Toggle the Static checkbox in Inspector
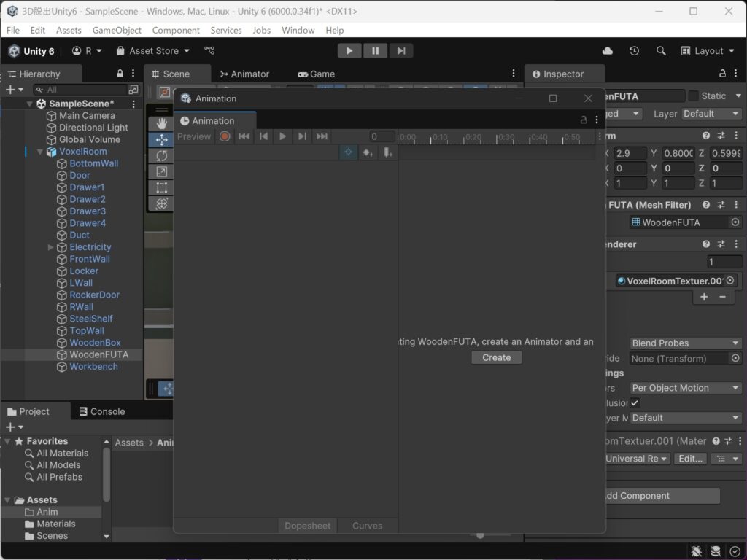The image size is (747, 560). point(694,96)
